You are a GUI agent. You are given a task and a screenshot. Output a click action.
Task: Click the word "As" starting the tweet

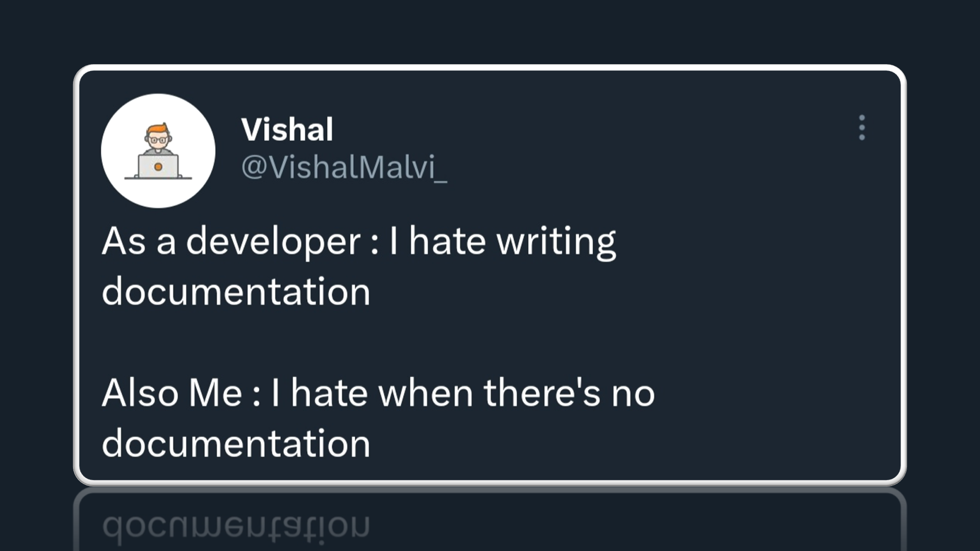pyautogui.click(x=123, y=241)
